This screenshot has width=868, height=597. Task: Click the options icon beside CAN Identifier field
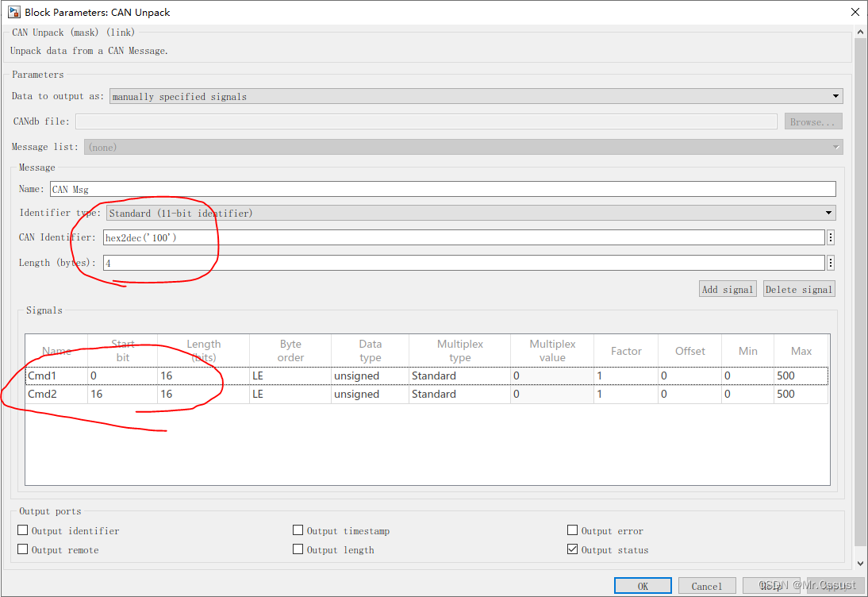pyautogui.click(x=832, y=237)
